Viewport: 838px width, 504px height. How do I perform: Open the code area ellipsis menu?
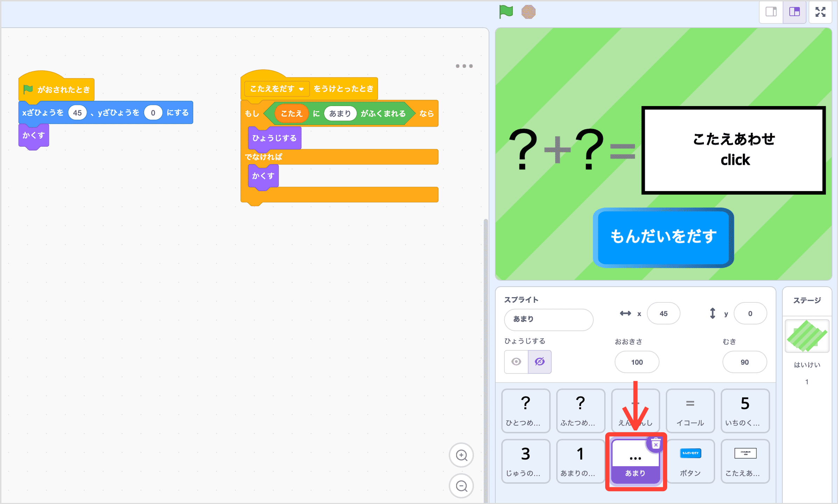(464, 66)
